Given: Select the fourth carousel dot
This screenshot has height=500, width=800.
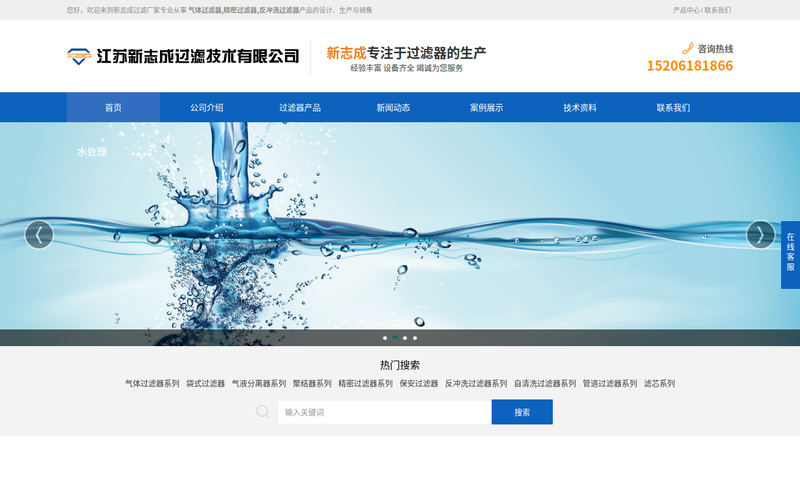Looking at the screenshot, I should [415, 338].
